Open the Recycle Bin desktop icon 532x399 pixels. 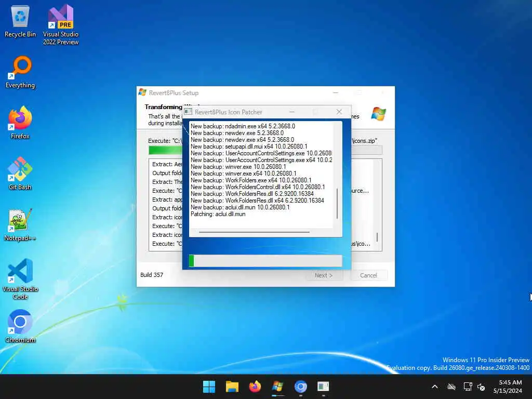pos(20,21)
